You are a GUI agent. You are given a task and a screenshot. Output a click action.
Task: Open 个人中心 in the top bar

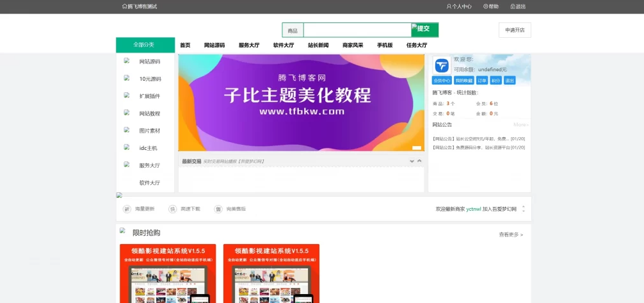pos(459,6)
